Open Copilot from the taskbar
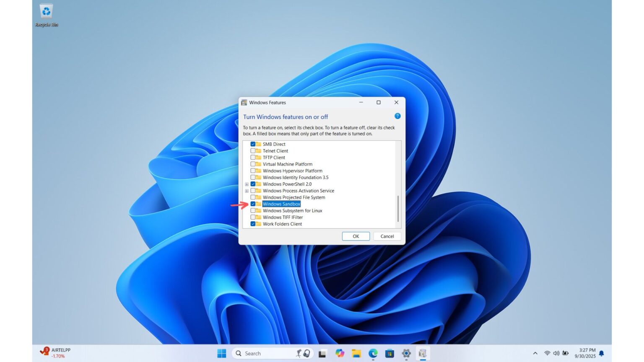644x362 pixels. [339, 353]
